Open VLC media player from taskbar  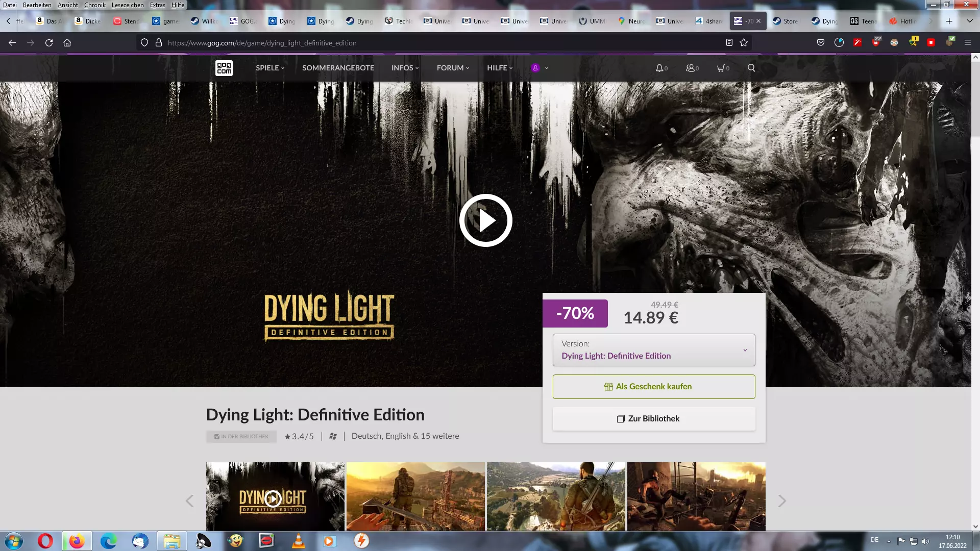[x=298, y=541]
